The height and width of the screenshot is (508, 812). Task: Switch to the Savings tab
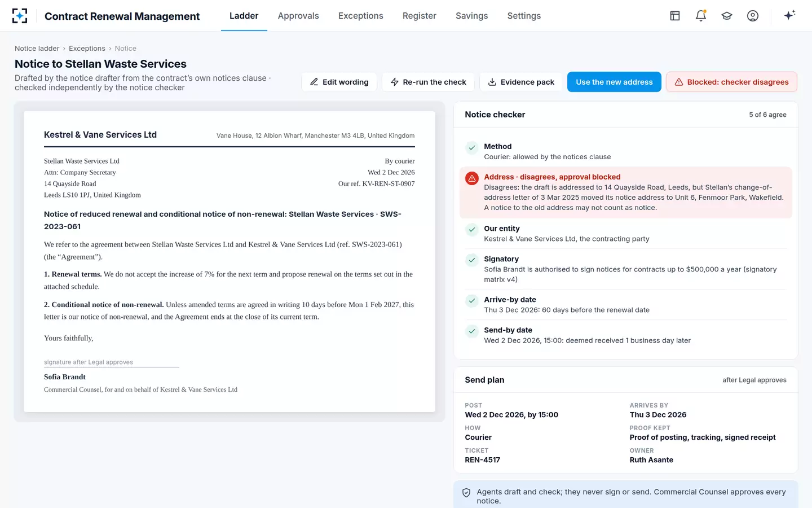tap(471, 16)
